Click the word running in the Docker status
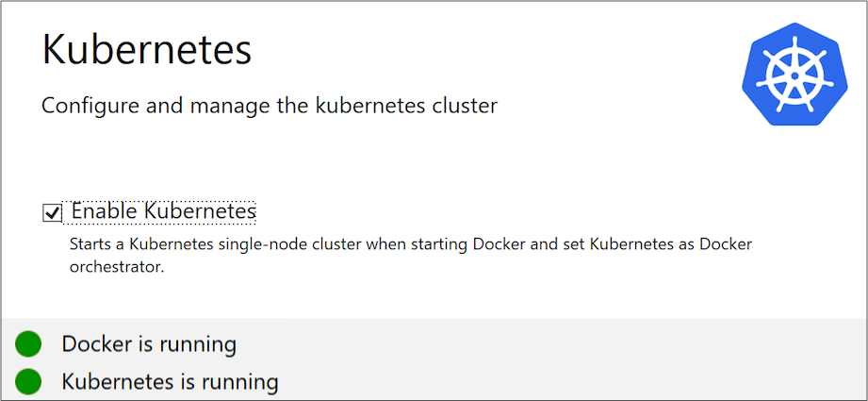Image resolution: width=868 pixels, height=401 pixels. point(198,344)
